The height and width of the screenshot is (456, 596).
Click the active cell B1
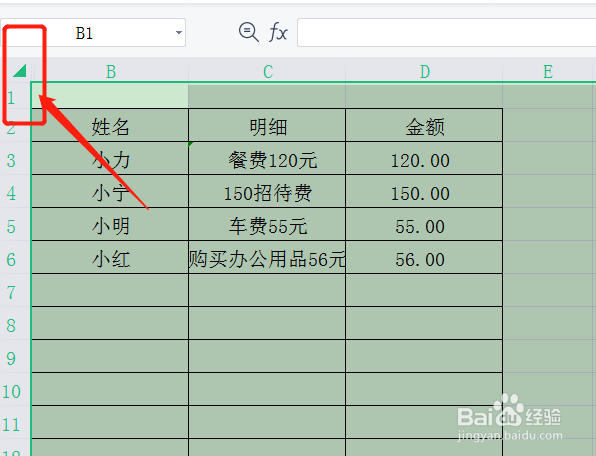coord(110,96)
